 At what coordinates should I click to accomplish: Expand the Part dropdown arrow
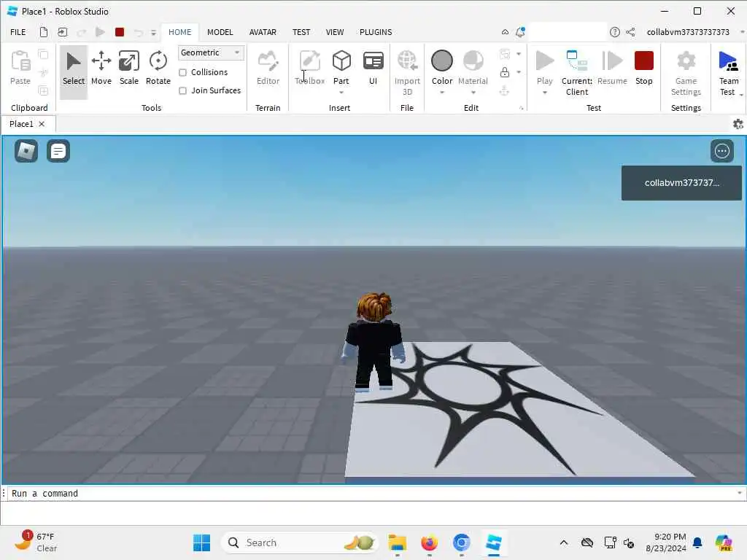pos(341,93)
